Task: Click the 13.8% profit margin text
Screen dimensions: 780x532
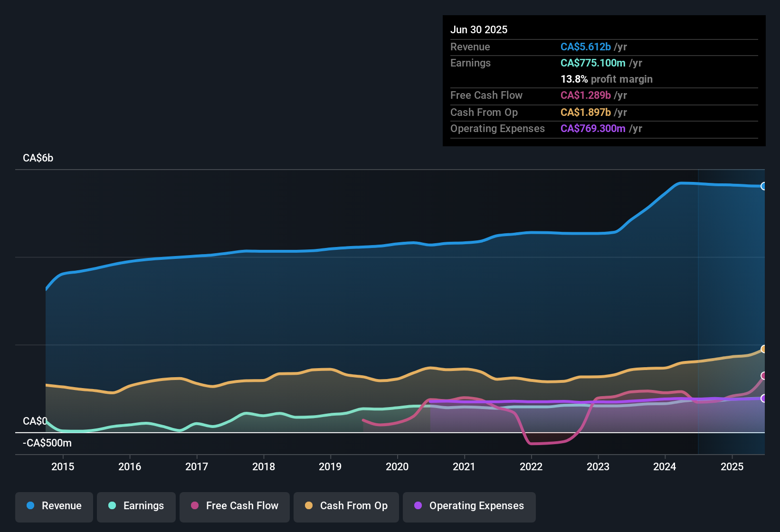Action: 607,79
